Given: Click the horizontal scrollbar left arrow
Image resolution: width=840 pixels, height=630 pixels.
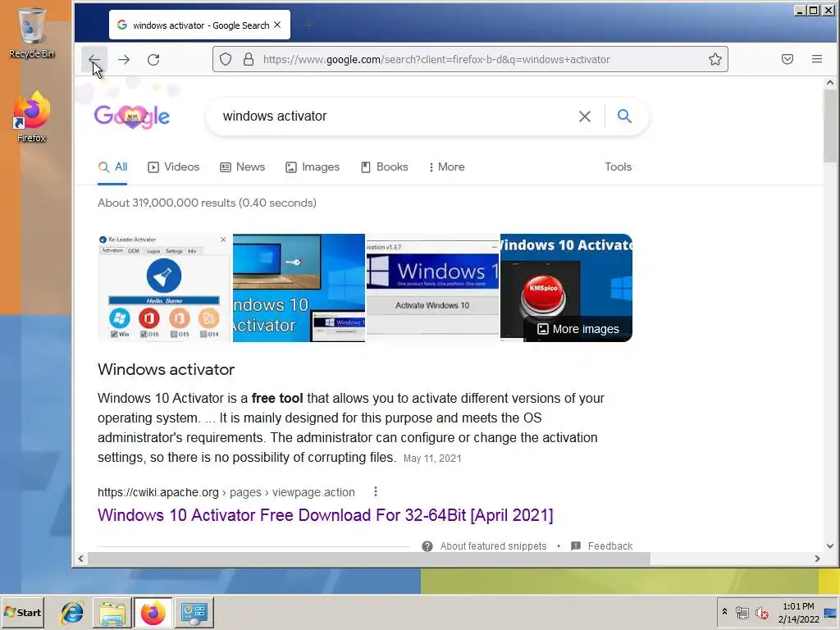Looking at the screenshot, I should pos(81,559).
